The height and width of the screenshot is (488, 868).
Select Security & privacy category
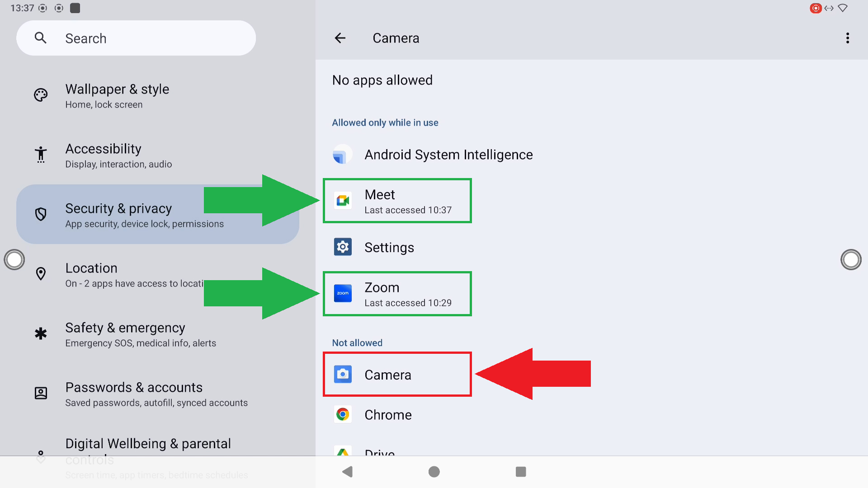118,215
